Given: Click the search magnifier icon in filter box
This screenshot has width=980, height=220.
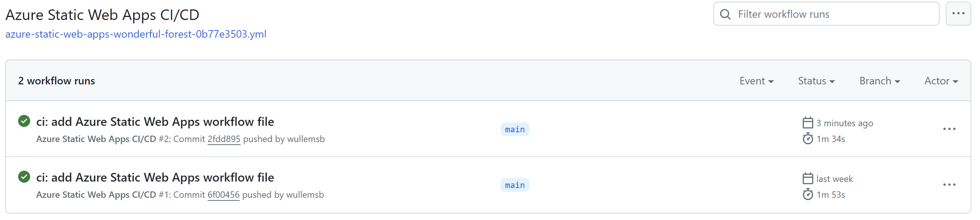Looking at the screenshot, I should (725, 14).
